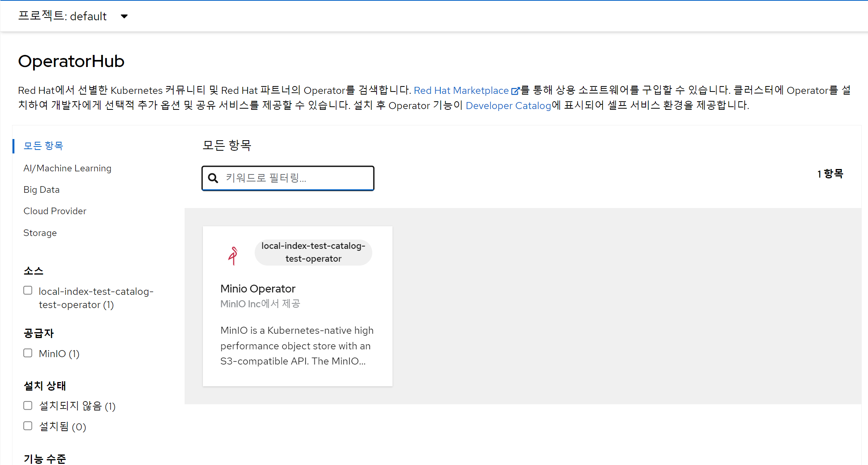Open the Developer Catalog link
This screenshot has height=465, width=868.
[508, 106]
